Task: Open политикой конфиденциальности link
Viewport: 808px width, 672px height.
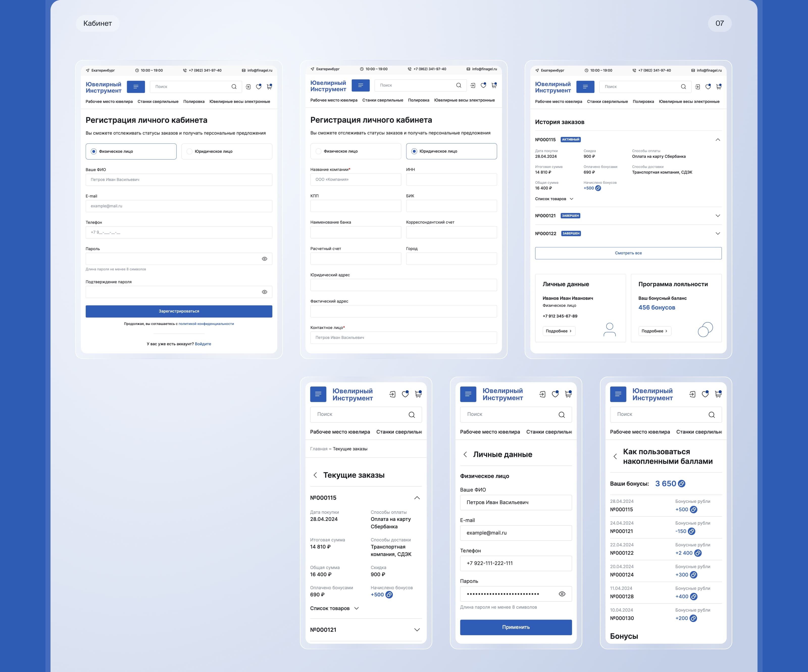Action: click(x=206, y=324)
